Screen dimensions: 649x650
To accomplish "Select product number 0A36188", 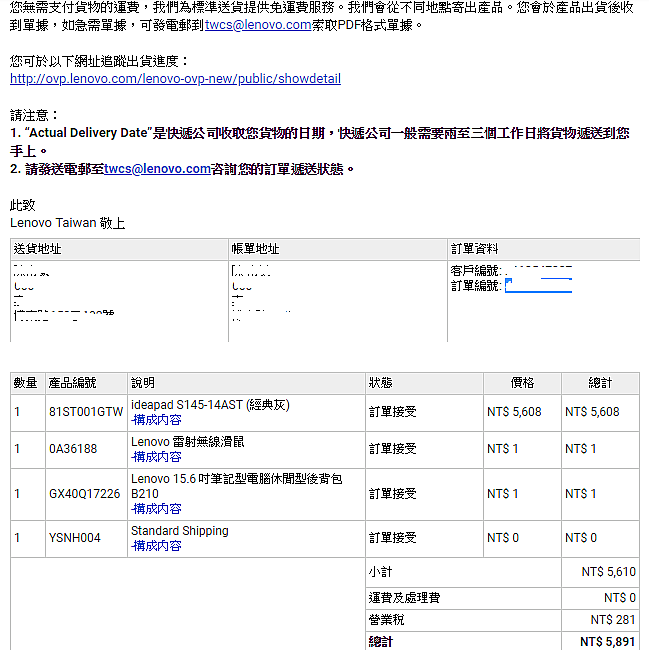I will click(x=73, y=449).
